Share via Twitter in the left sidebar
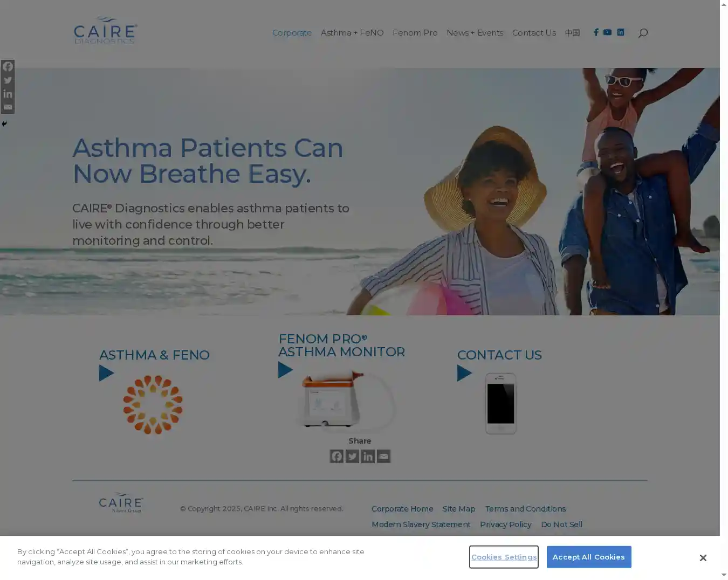Viewport: 728px width, 580px height. coord(8,80)
